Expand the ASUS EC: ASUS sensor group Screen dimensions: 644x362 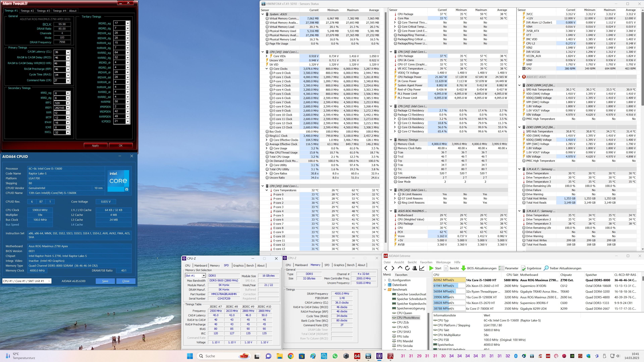[519, 77]
